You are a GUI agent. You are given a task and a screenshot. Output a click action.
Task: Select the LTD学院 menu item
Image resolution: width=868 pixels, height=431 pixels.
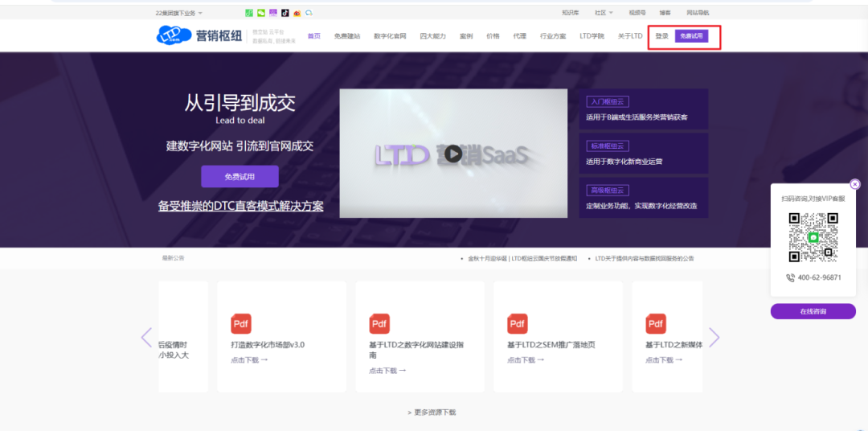pyautogui.click(x=592, y=36)
